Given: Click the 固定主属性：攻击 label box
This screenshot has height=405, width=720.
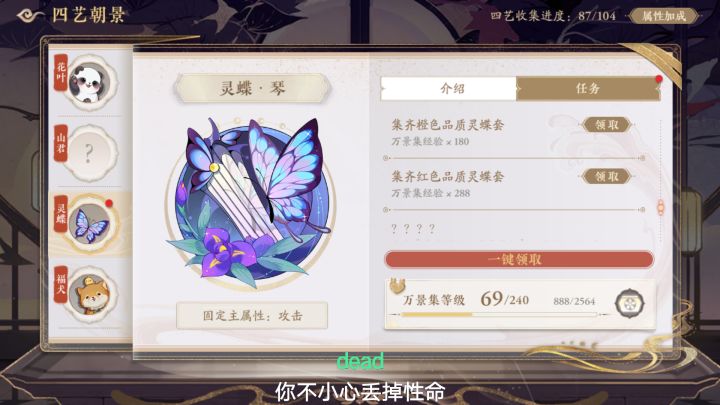Looking at the screenshot, I should point(252,315).
